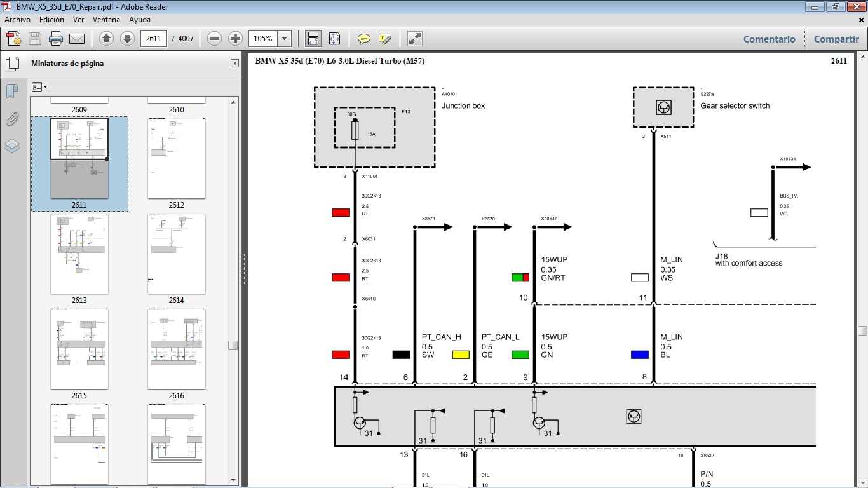Viewport: 868px width, 488px height.
Task: Click the document title header text
Action: [x=340, y=61]
